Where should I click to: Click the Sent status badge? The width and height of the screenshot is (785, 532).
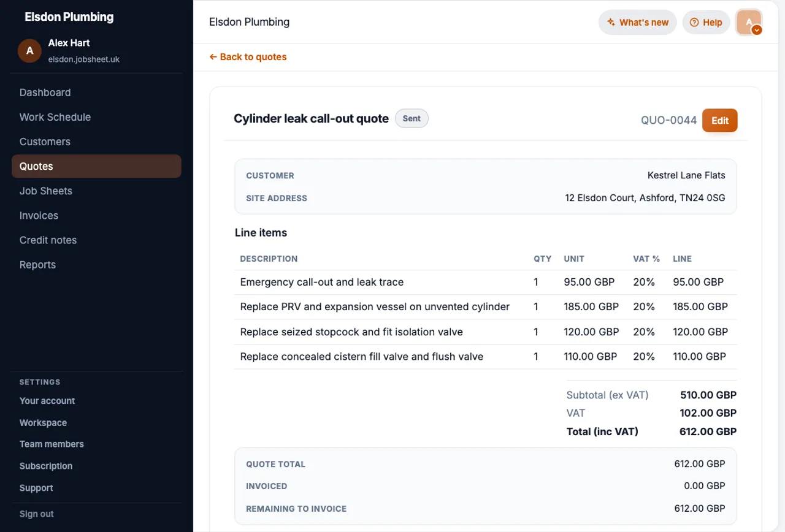click(x=412, y=118)
